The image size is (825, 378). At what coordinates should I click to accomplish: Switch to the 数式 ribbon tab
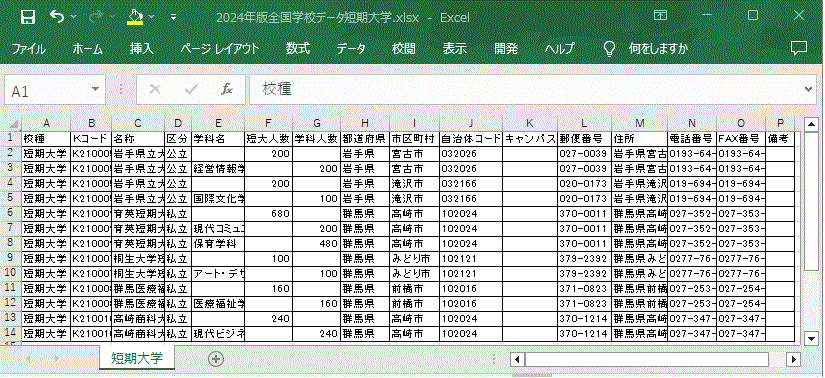(298, 49)
